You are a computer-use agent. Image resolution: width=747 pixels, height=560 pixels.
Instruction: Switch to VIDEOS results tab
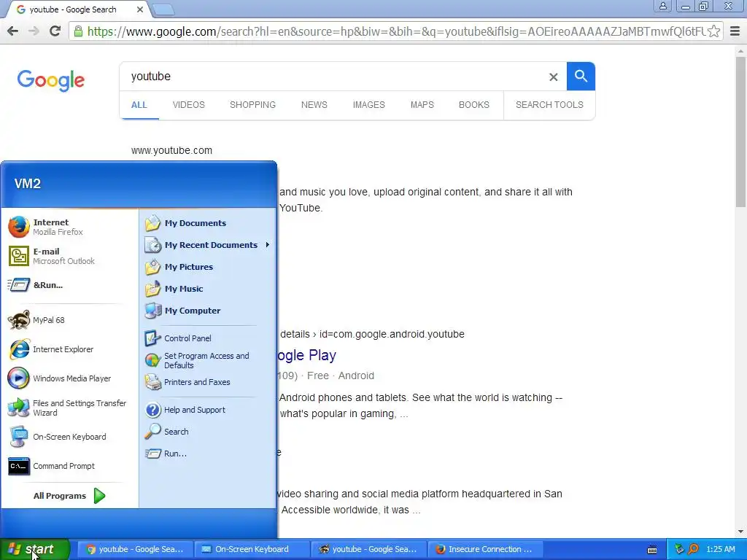189,105
